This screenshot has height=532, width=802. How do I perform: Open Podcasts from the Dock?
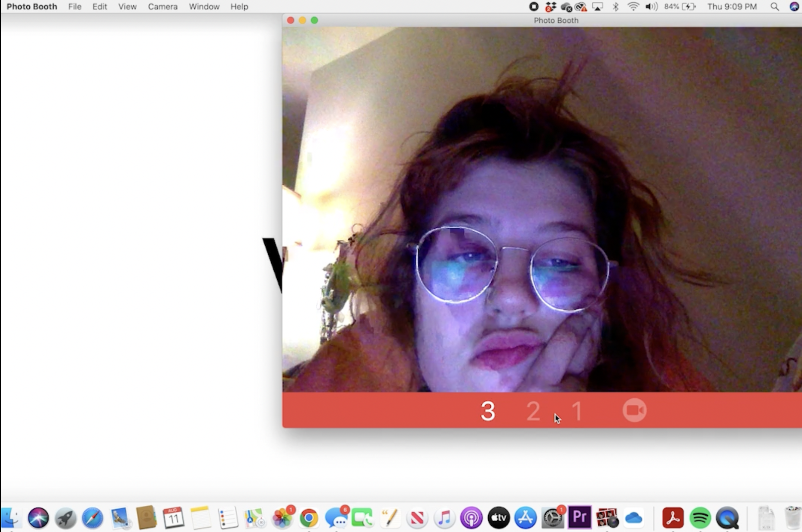click(x=471, y=518)
